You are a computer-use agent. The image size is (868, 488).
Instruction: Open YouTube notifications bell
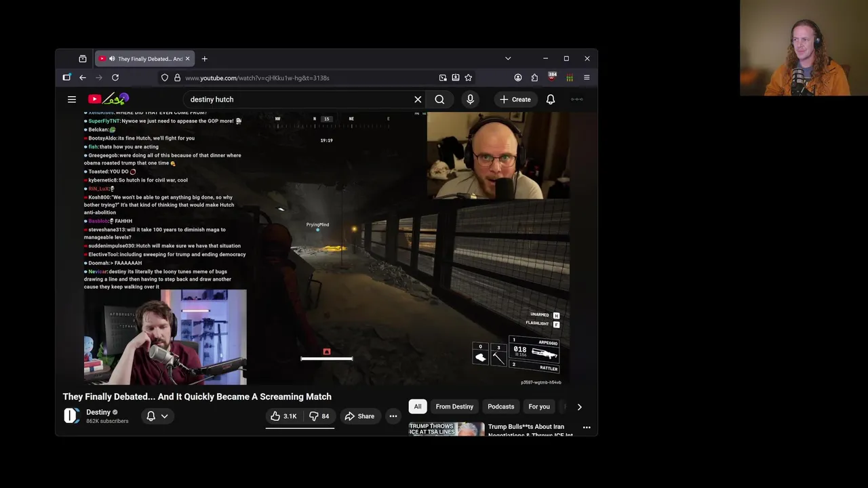click(551, 100)
